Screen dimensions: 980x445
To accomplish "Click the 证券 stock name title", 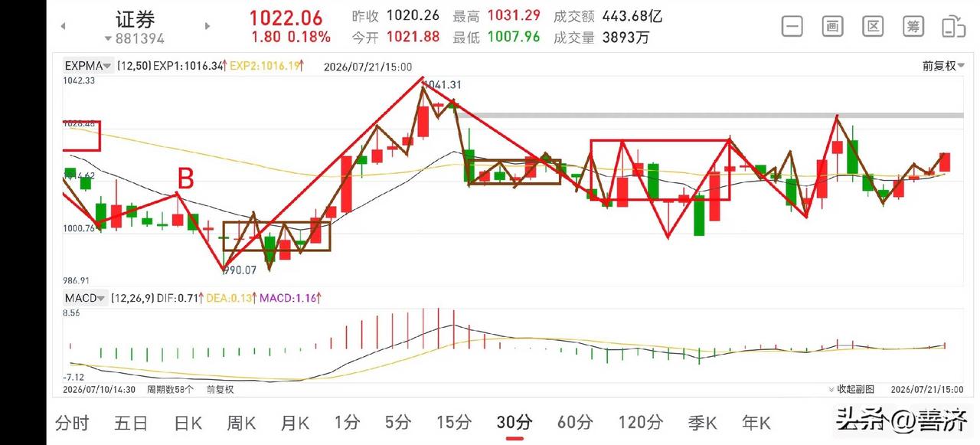I will click(135, 18).
